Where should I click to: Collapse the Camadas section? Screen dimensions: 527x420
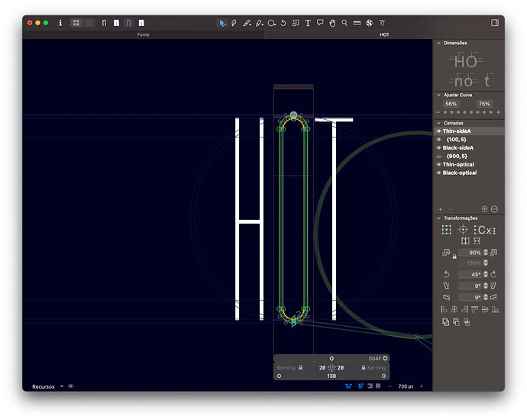pyautogui.click(x=438, y=123)
